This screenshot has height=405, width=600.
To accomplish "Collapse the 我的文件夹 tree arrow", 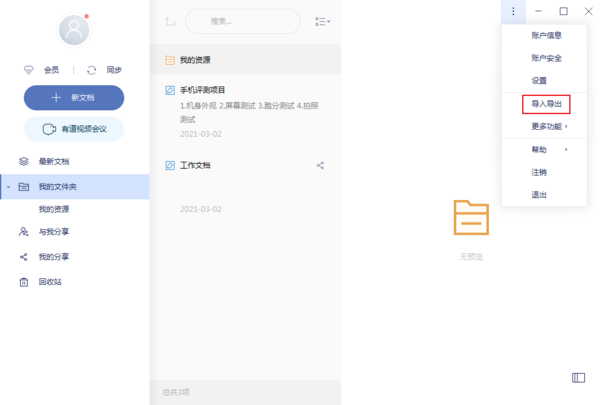I will (8, 187).
